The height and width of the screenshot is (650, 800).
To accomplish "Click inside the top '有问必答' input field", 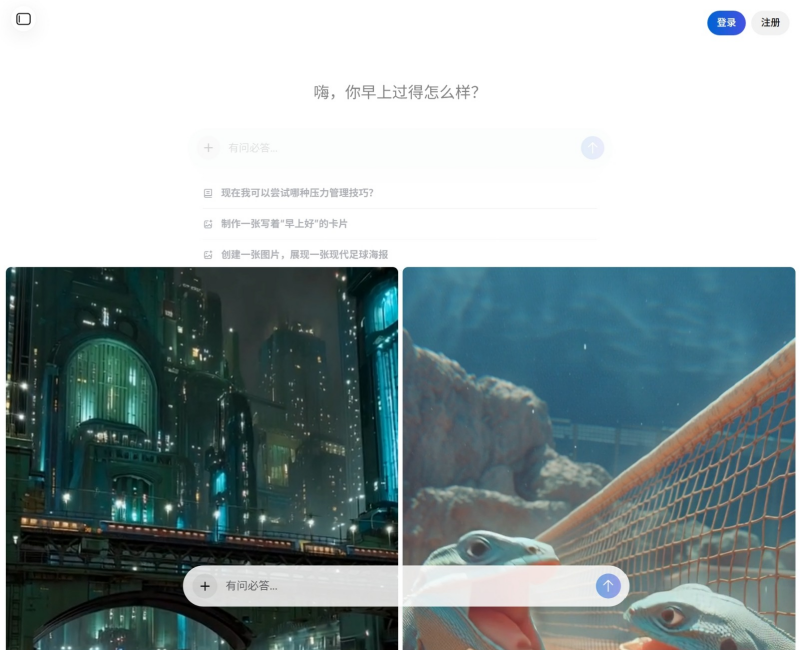I will (350, 147).
